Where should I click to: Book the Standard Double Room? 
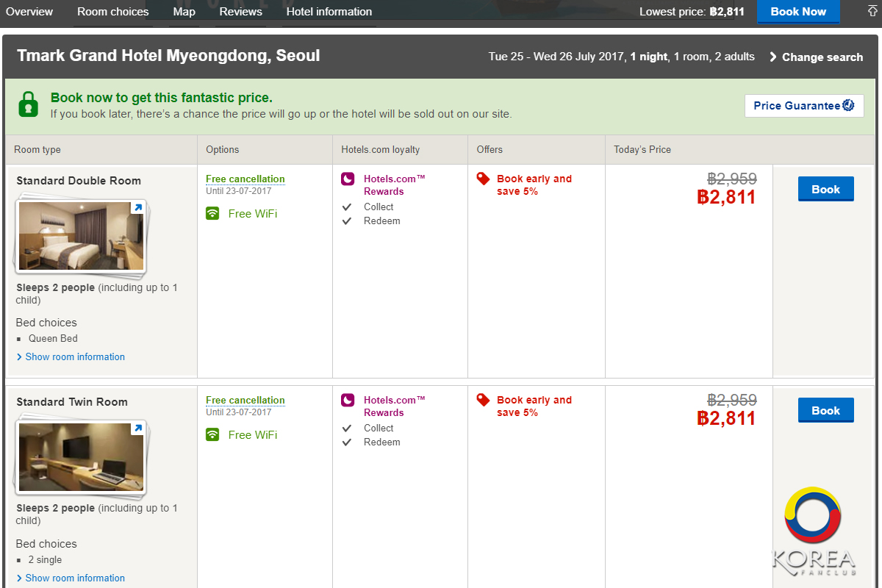(825, 190)
